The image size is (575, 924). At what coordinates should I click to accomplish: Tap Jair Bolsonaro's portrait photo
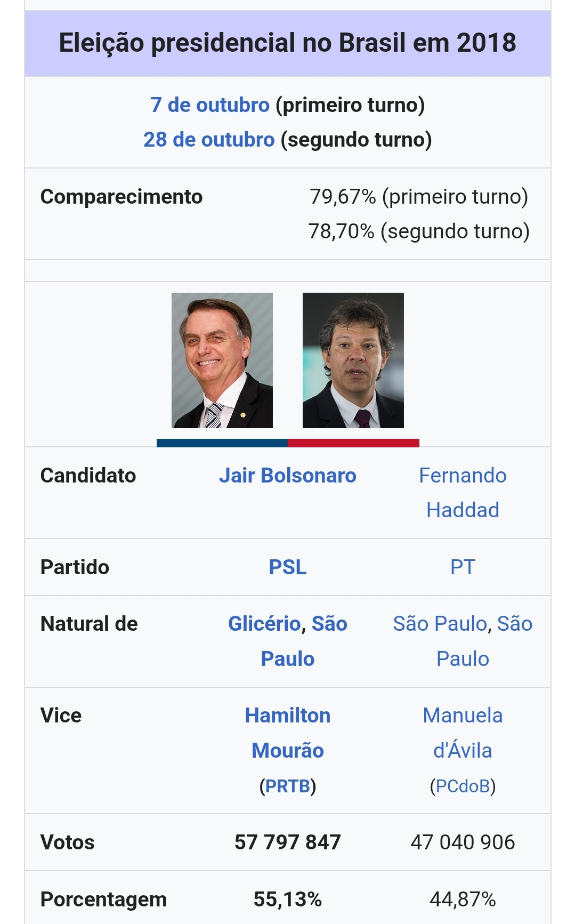click(x=222, y=360)
